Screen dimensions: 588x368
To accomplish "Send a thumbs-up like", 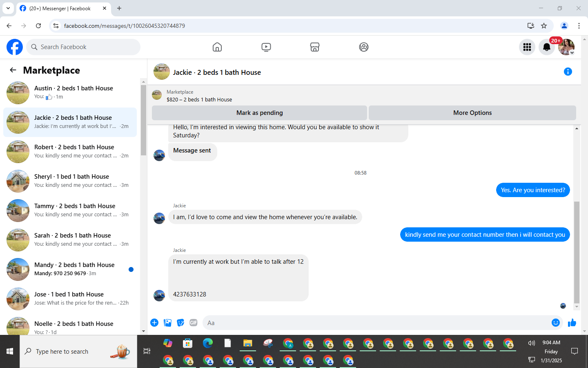I will tap(572, 323).
